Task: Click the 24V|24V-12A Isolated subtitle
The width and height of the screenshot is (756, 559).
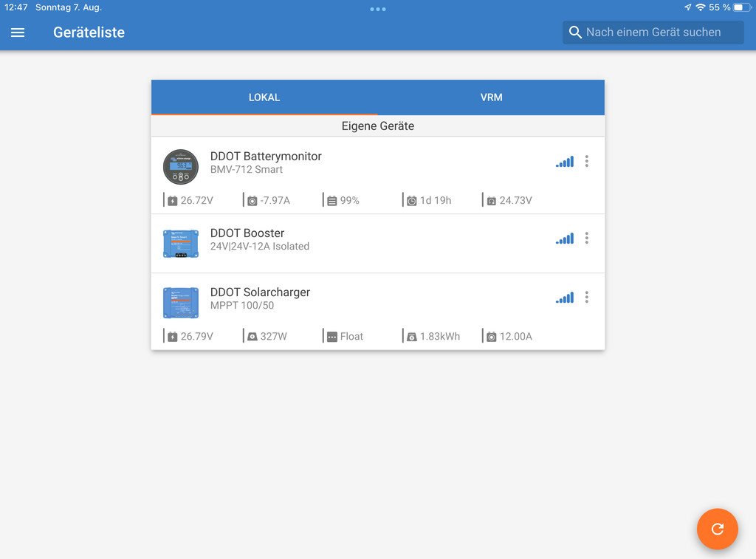Action: click(x=260, y=246)
